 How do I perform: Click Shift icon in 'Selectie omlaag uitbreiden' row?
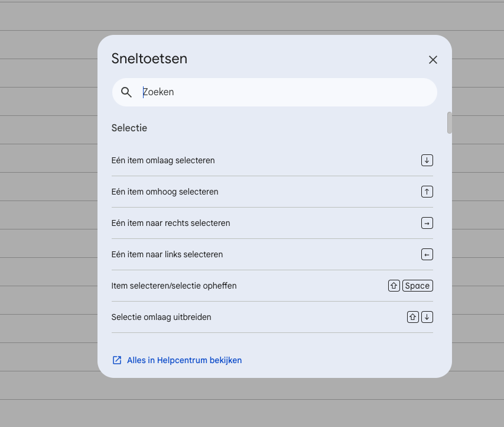pyautogui.click(x=413, y=317)
